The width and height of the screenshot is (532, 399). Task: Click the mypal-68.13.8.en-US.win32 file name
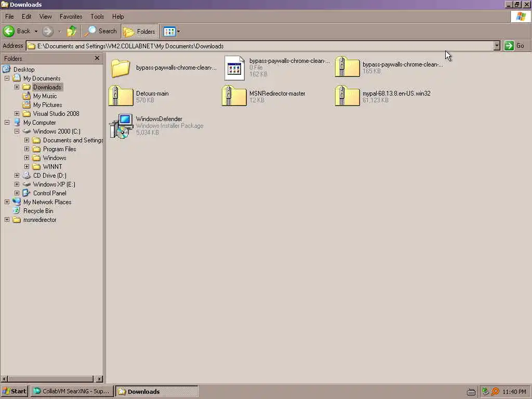coord(396,94)
